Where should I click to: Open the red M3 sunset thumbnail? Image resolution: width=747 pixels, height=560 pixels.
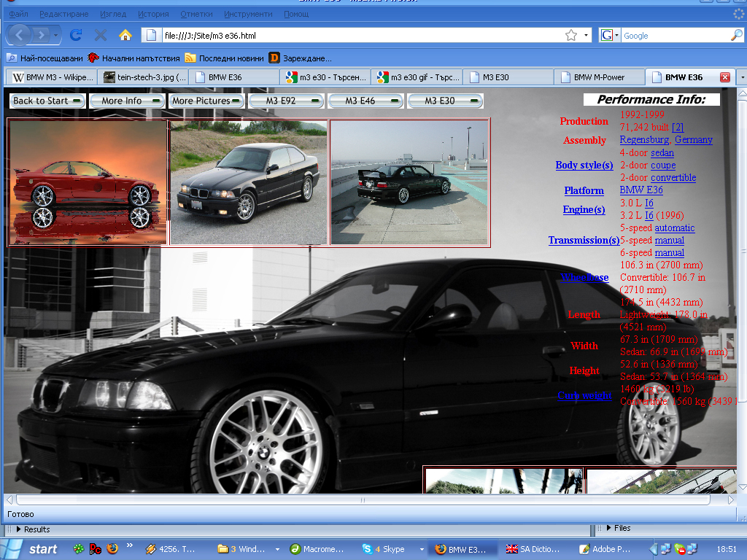coord(88,182)
